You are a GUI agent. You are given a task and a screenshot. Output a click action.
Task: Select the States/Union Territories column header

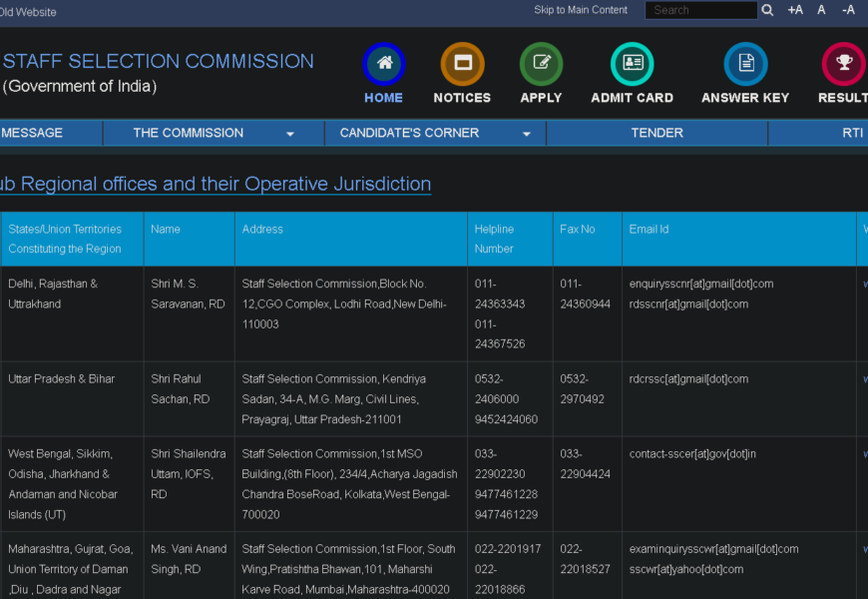(x=72, y=239)
